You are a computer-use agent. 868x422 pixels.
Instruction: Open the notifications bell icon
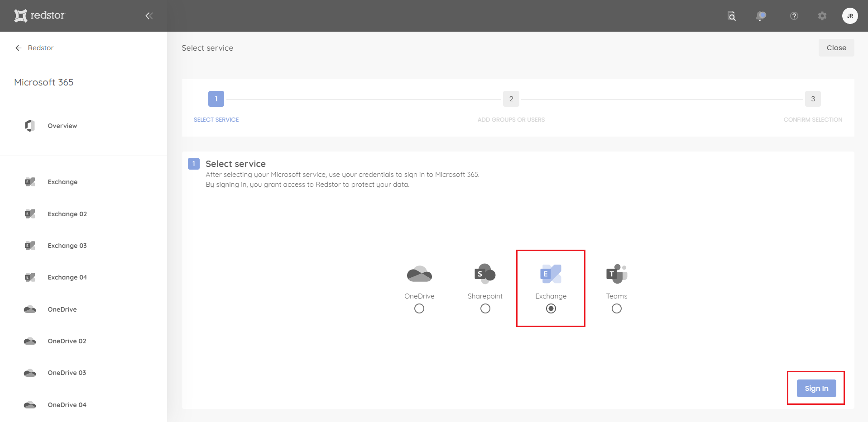coord(761,16)
